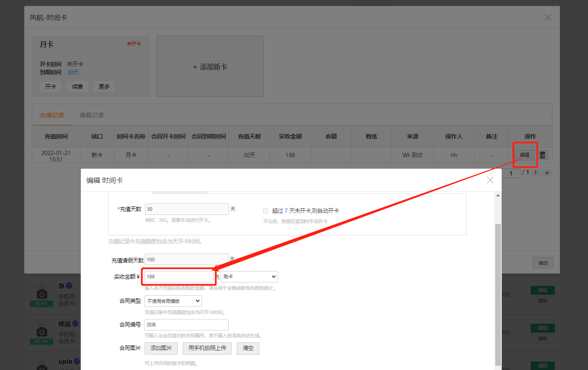Viewport: 588px width, 370px height.
Task: Click the 用手机拍照上传 button
Action: [207, 348]
